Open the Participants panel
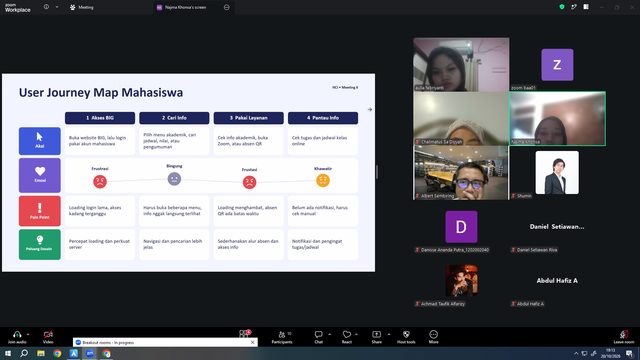Viewport: 640px width, 360px height. 282,337
